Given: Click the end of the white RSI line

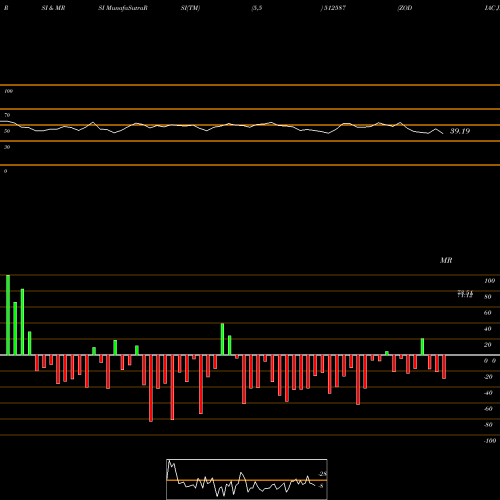Looking at the screenshot, I should click(x=443, y=134).
